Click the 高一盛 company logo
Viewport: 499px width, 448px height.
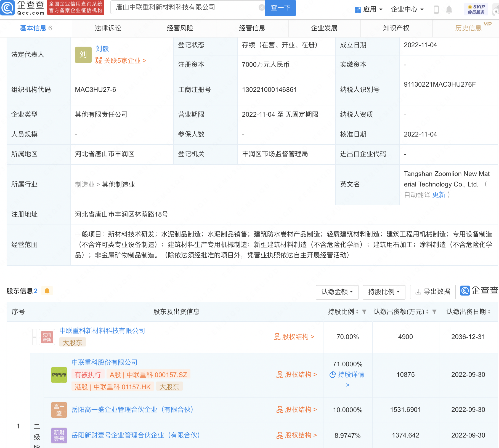(59, 410)
